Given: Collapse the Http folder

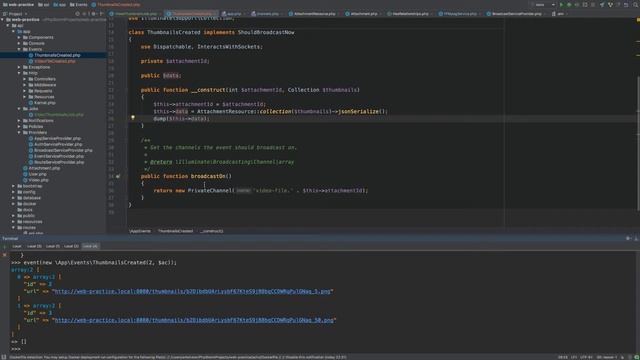Looking at the screenshot, I should 19,73.
